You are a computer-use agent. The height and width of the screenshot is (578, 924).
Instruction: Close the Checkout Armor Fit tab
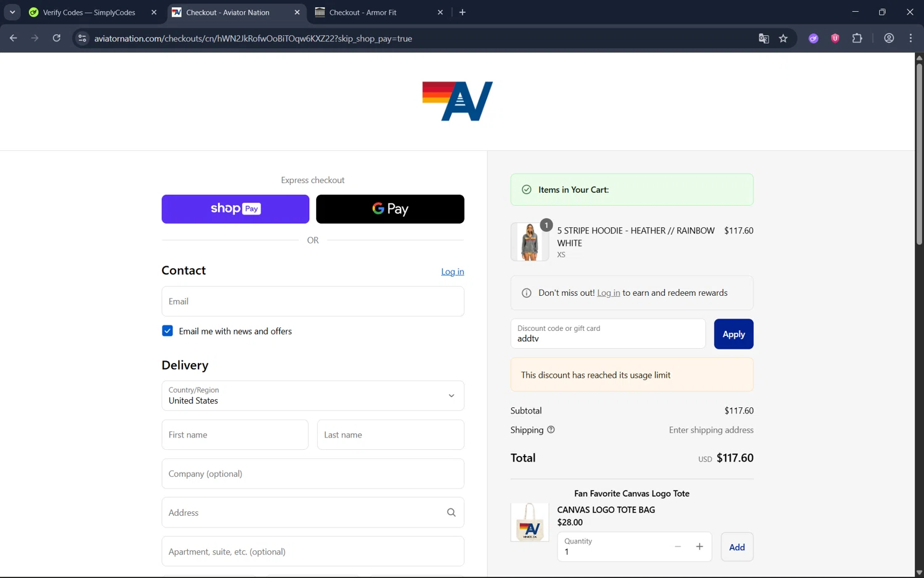pos(440,12)
